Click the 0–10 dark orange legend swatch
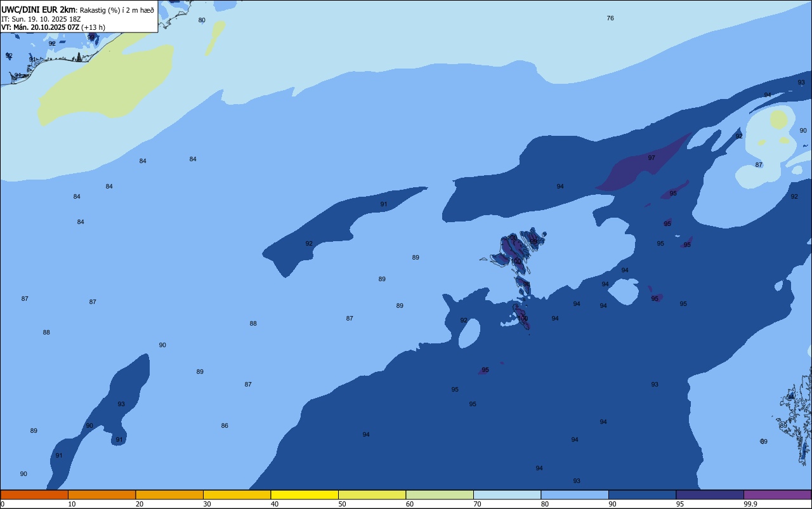This screenshot has height=509, width=812. point(34,494)
